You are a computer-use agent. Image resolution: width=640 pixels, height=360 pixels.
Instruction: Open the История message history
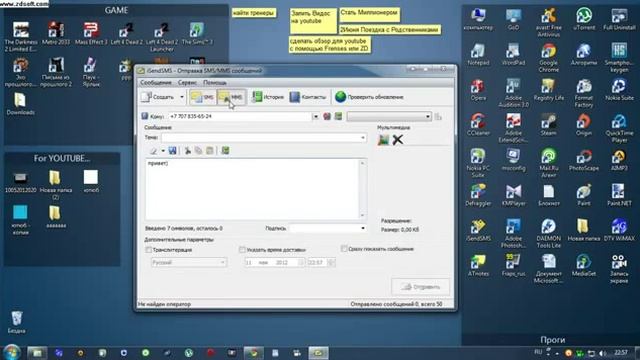coord(268,97)
